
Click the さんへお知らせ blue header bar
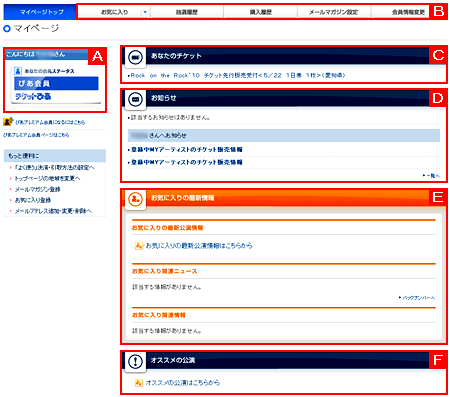pyautogui.click(x=284, y=135)
